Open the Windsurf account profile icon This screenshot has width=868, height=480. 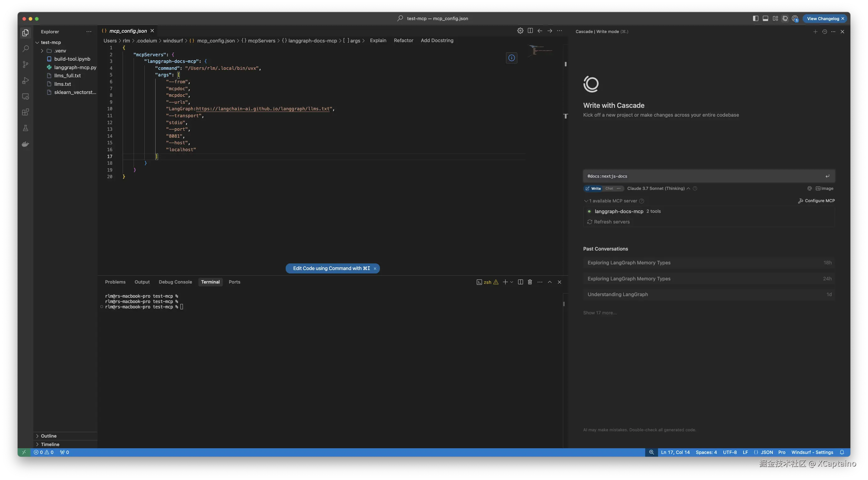(x=795, y=19)
